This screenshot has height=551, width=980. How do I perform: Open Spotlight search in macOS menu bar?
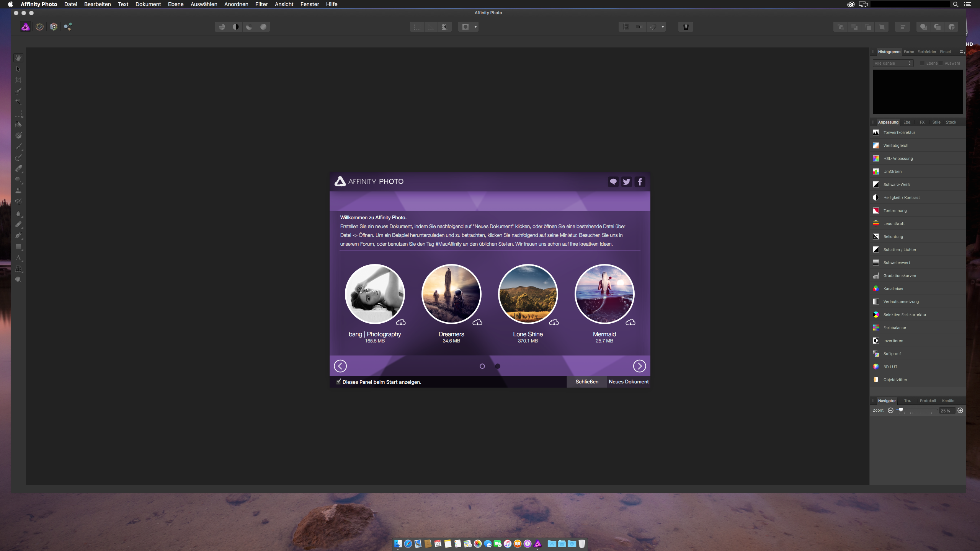click(x=955, y=4)
